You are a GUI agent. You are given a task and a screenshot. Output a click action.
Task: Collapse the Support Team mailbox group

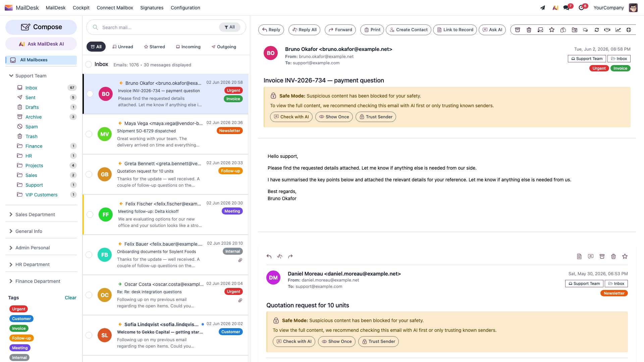point(28,76)
